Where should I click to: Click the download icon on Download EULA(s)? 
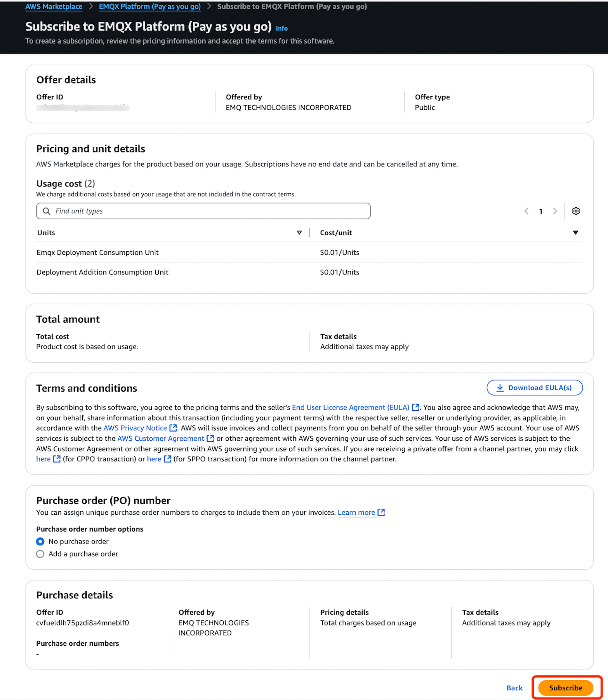click(500, 387)
